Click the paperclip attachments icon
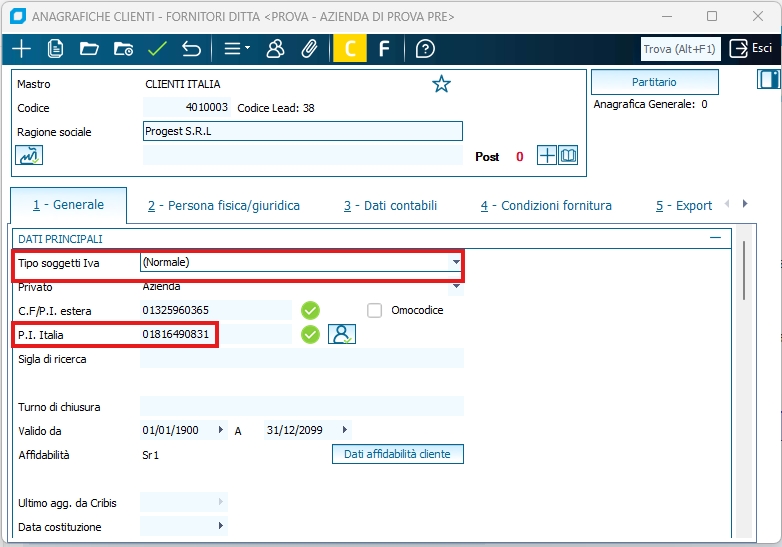The height and width of the screenshot is (547, 782). (309, 49)
